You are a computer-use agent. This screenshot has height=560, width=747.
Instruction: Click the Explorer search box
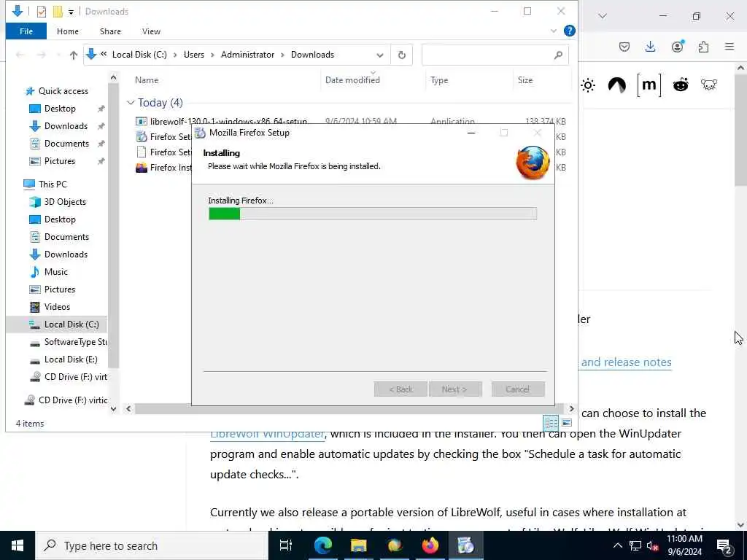point(495,55)
